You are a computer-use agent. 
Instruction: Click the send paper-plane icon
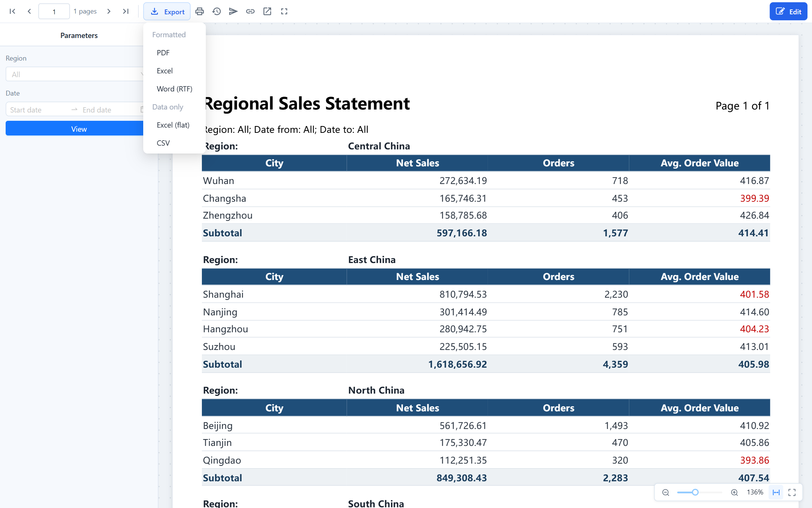pos(233,11)
